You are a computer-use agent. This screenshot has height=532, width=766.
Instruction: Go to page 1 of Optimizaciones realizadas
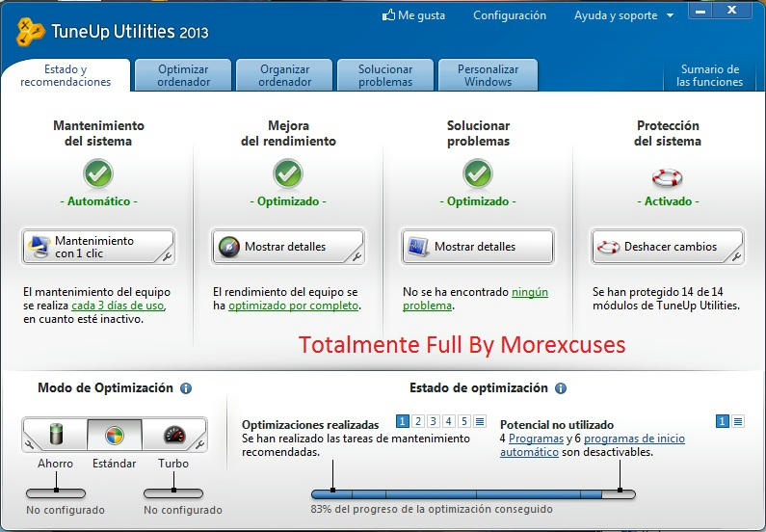[402, 421]
